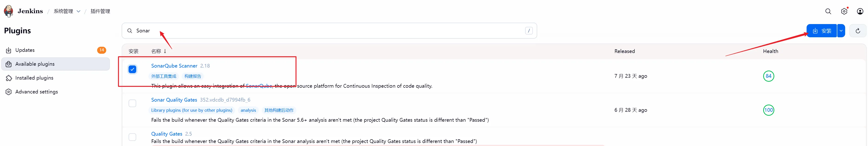Click the Updates count badge showing 14

coord(101,50)
